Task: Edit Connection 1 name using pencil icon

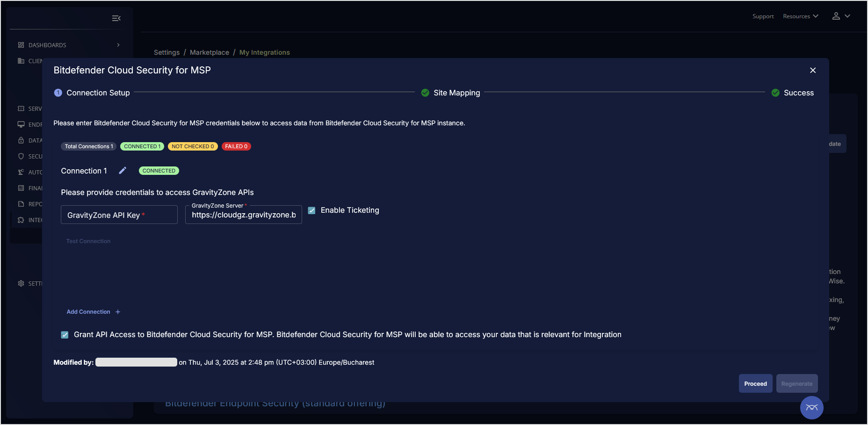Action: coord(122,170)
